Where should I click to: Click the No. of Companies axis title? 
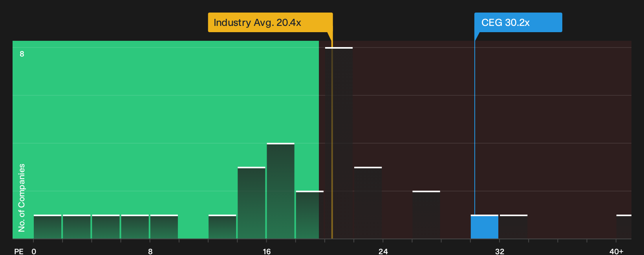tap(22, 198)
